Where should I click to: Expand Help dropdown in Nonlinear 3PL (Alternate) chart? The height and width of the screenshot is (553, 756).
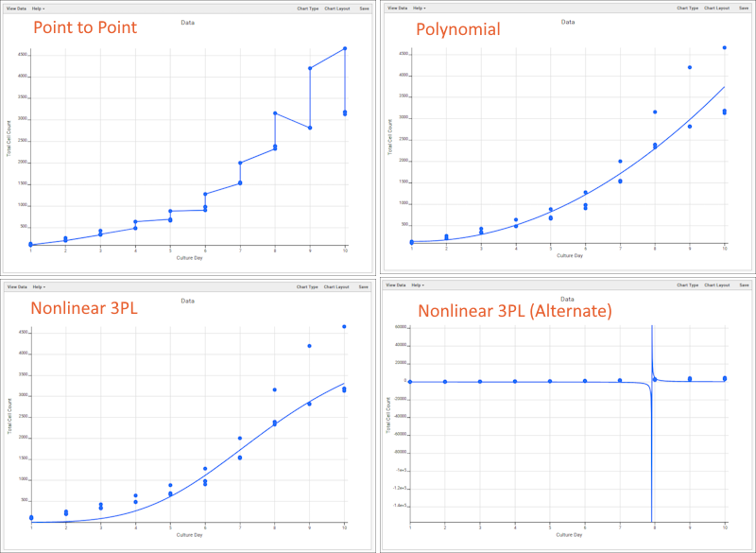point(418,285)
